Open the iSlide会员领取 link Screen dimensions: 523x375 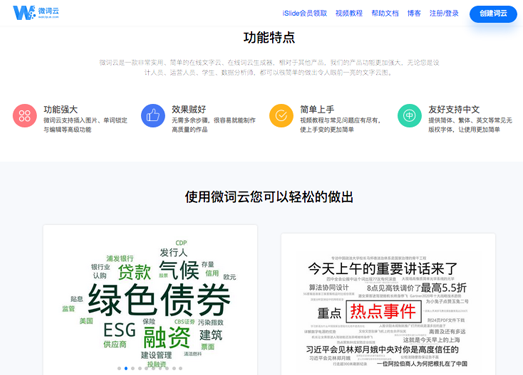[x=305, y=13]
